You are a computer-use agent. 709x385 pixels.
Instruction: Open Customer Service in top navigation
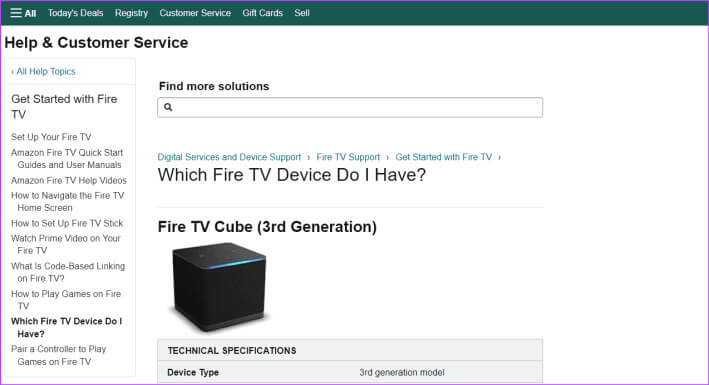pyautogui.click(x=195, y=13)
